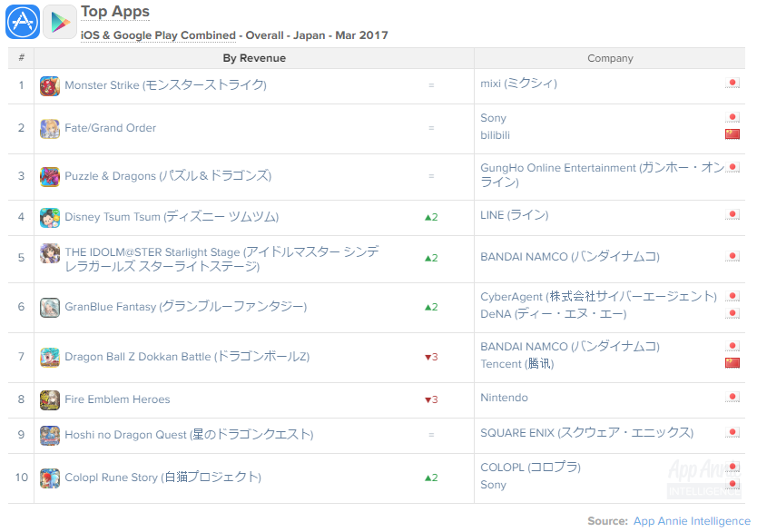757x532 pixels.
Task: Open the Puzzle & Dragons app icon
Action: (x=50, y=177)
